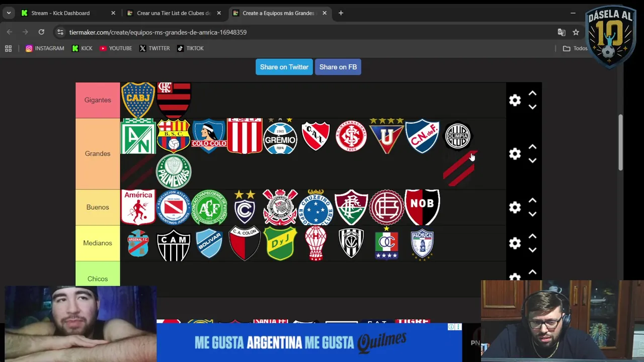Select the LDU Quito U crest
This screenshot has width=644, height=362.
(386, 136)
